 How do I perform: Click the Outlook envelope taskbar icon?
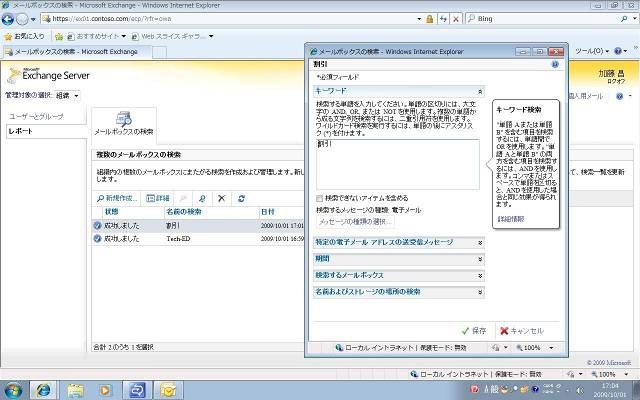tap(167, 390)
